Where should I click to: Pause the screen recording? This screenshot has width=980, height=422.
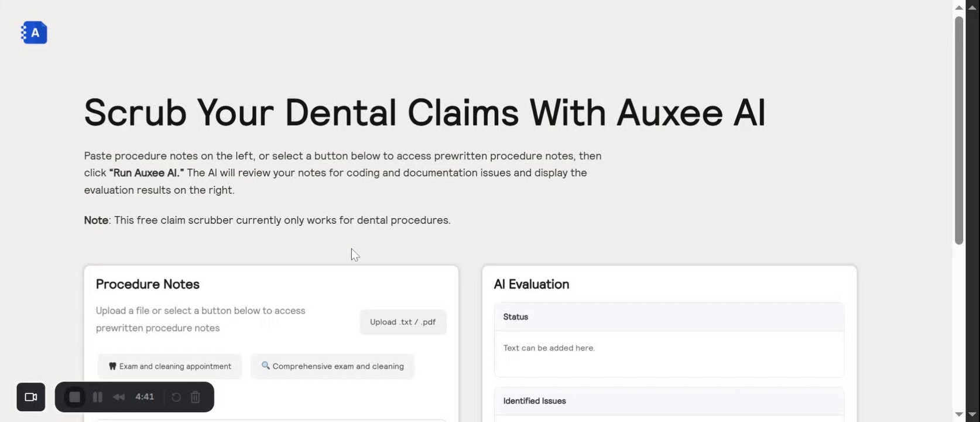tap(98, 397)
